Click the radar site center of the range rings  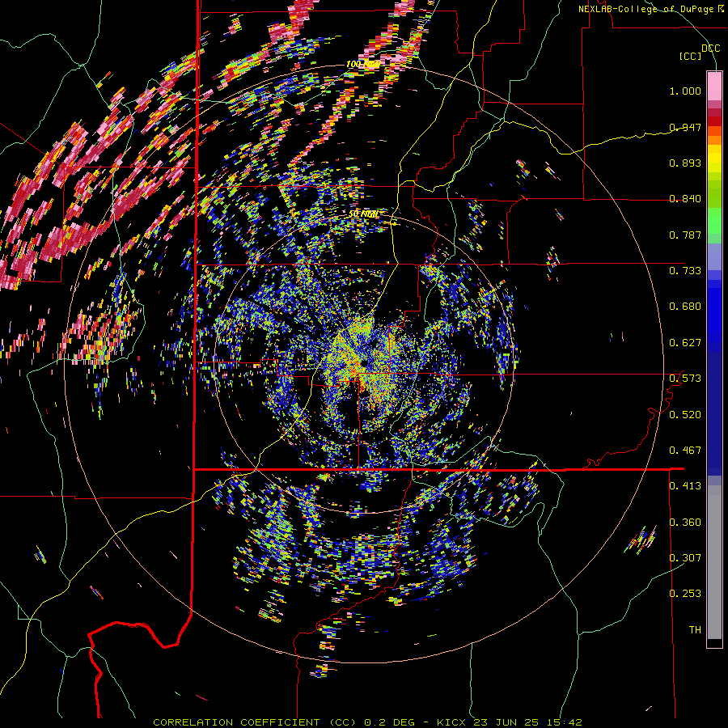[x=363, y=362]
